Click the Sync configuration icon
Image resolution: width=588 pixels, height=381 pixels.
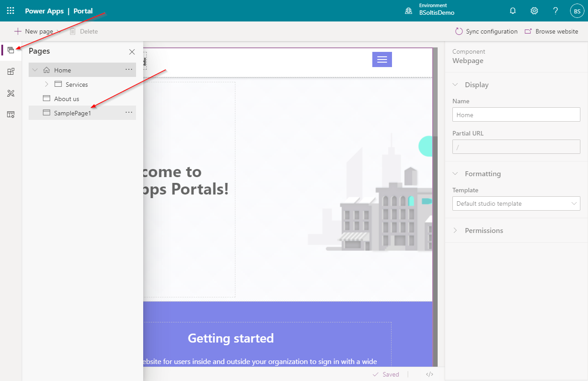point(459,31)
